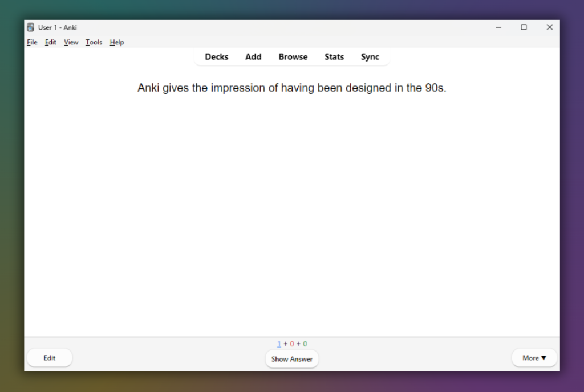This screenshot has height=392, width=584.
Task: Open the Edit menu
Action: click(x=50, y=42)
